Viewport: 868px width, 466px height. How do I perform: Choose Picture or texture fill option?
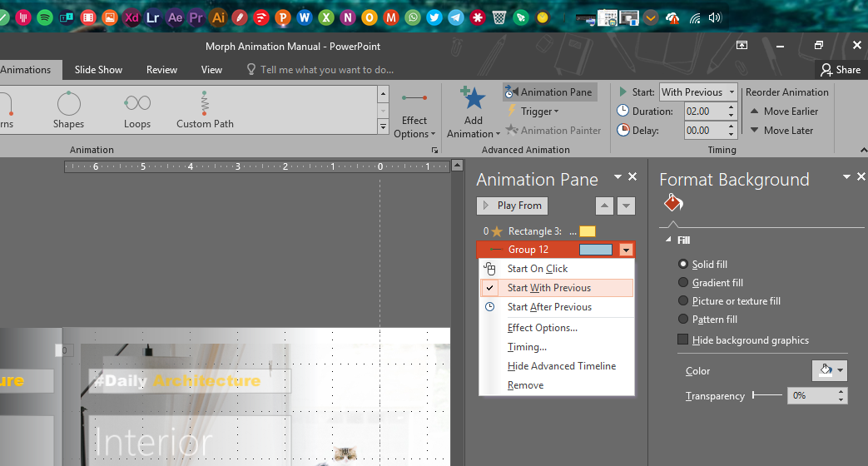pos(683,301)
